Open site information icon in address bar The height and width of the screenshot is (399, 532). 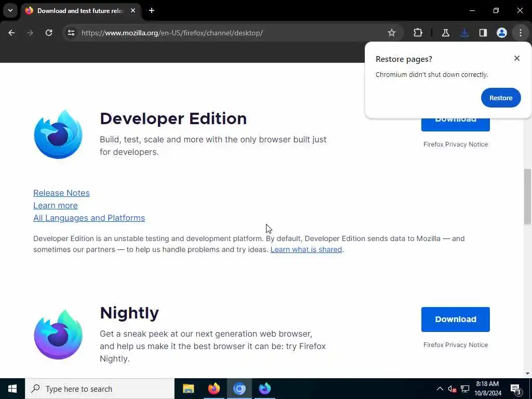click(x=71, y=33)
